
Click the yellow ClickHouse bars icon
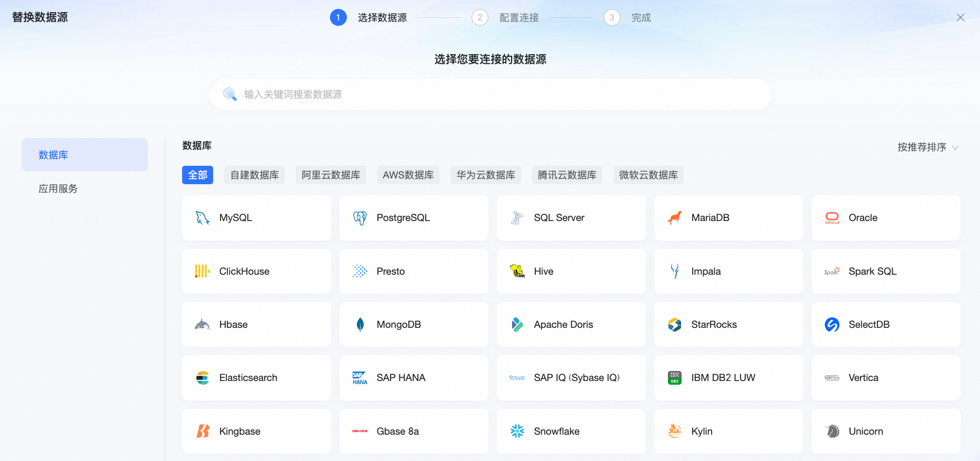tap(203, 272)
